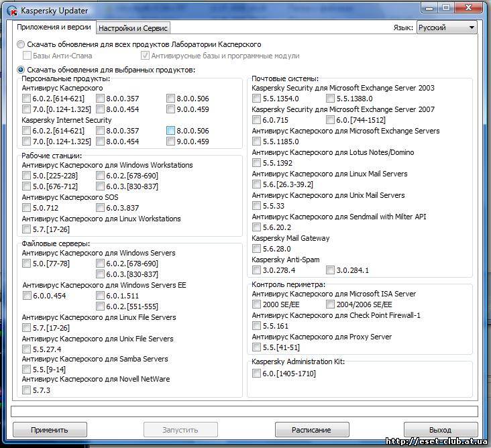Check Windows Workstations 6.0.3.[830-837] box
The width and height of the screenshot is (491, 448).
[100, 186]
